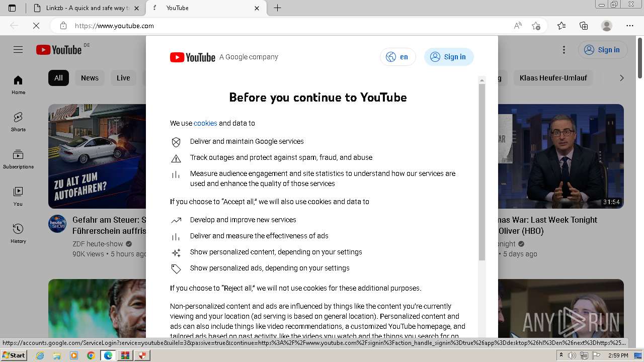The image size is (644, 362).
Task: Click the YouTube logo on the page header
Action: (x=59, y=50)
